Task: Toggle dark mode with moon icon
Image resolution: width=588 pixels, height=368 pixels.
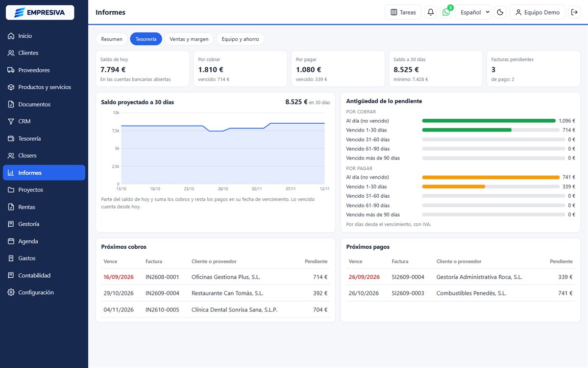Action: pos(500,12)
